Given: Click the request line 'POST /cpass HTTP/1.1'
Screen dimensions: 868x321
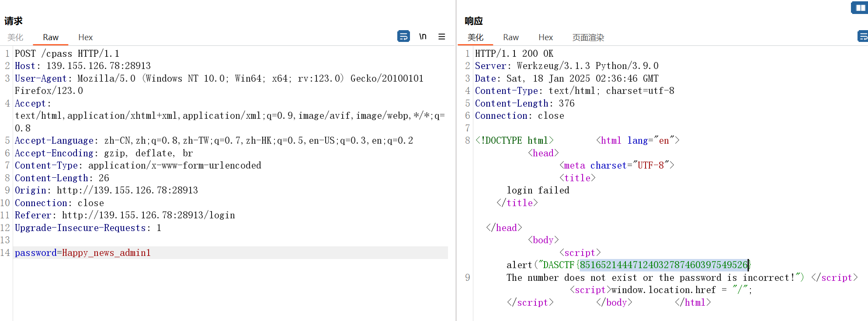Looking at the screenshot, I should click(x=67, y=53).
